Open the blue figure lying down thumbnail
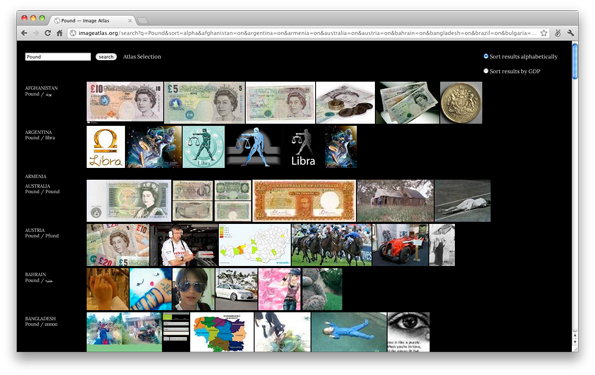The image size is (595, 375). click(x=349, y=332)
